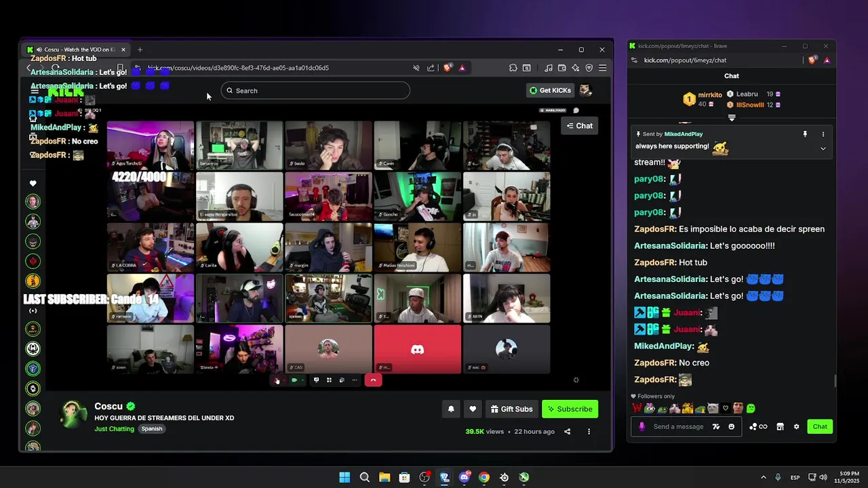868x488 pixels.
Task: Select the Coscu Watch the VOD tab
Action: tap(77, 49)
